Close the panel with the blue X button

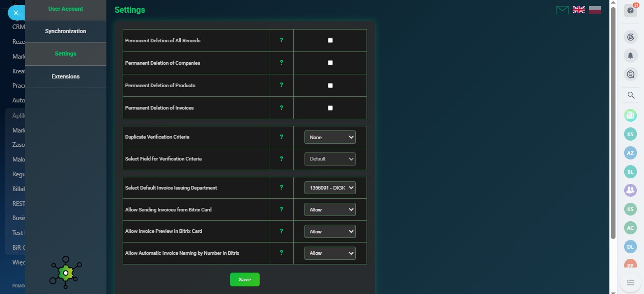coord(16,12)
